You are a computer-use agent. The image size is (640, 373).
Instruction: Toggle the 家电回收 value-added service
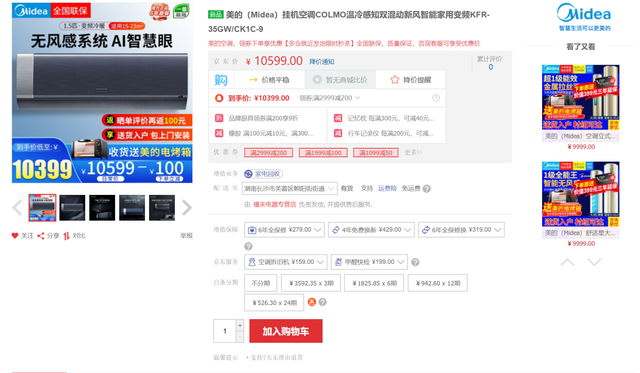[263, 174]
